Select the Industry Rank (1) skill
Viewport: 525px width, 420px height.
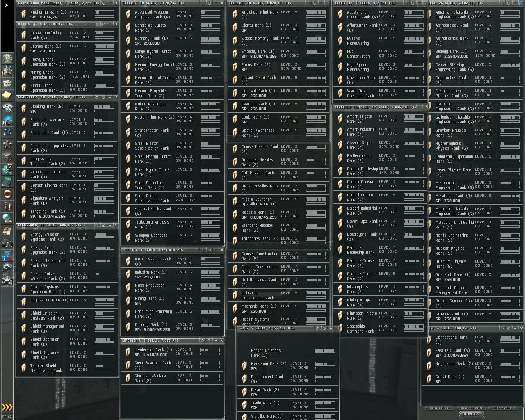(x=173, y=274)
